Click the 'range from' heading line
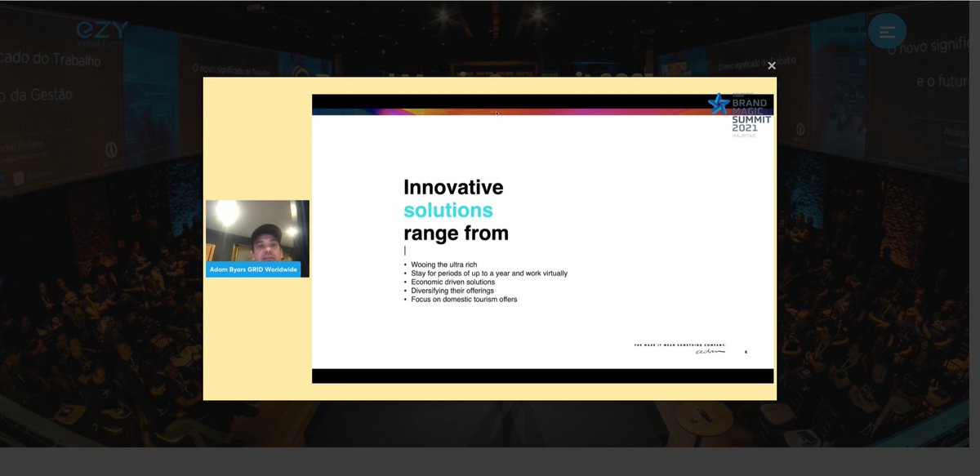This screenshot has height=476, width=980. click(456, 234)
